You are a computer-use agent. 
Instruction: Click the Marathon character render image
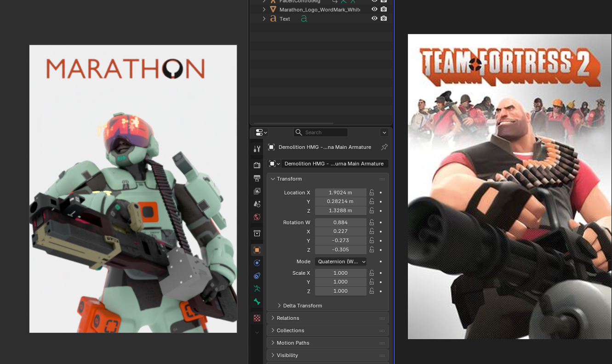point(133,189)
